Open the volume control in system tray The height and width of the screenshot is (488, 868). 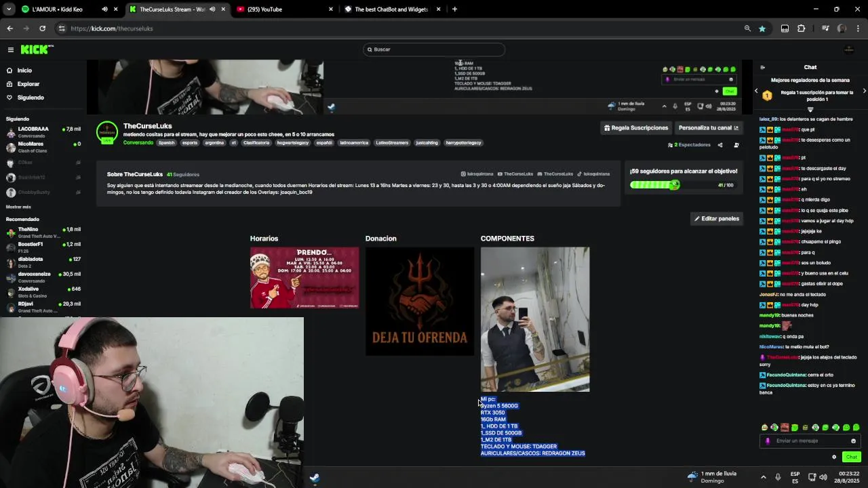click(823, 477)
